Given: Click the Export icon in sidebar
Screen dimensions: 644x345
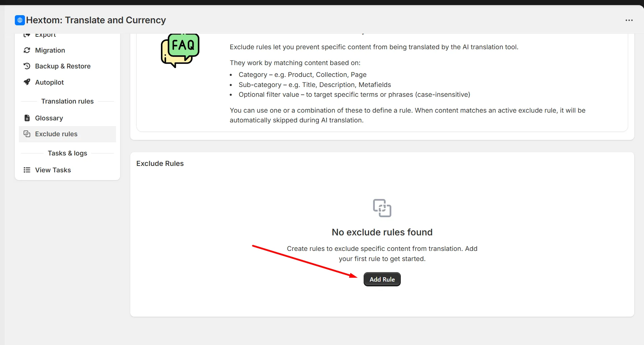Looking at the screenshot, I should point(27,35).
